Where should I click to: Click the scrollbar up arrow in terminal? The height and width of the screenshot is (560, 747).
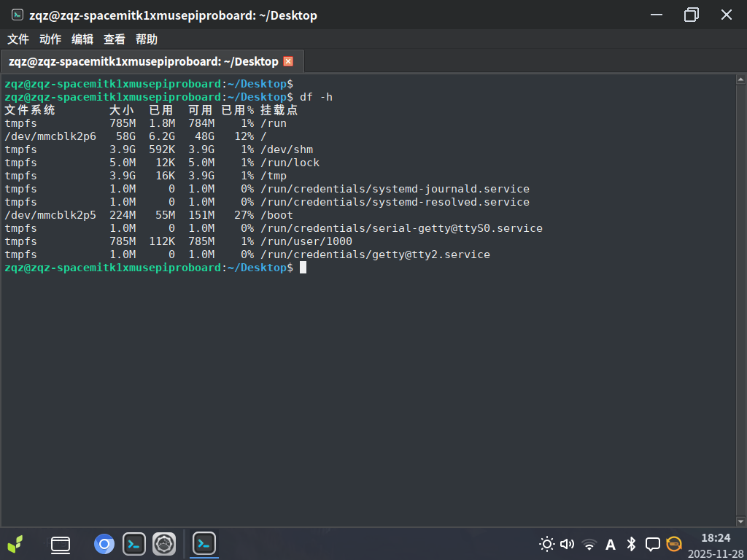tap(741, 80)
